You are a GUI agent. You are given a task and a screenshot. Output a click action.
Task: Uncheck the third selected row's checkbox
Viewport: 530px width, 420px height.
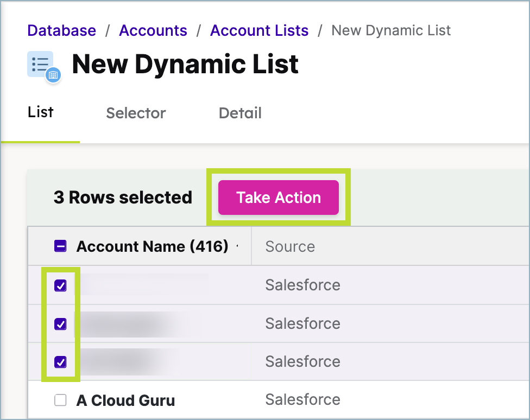(61, 361)
